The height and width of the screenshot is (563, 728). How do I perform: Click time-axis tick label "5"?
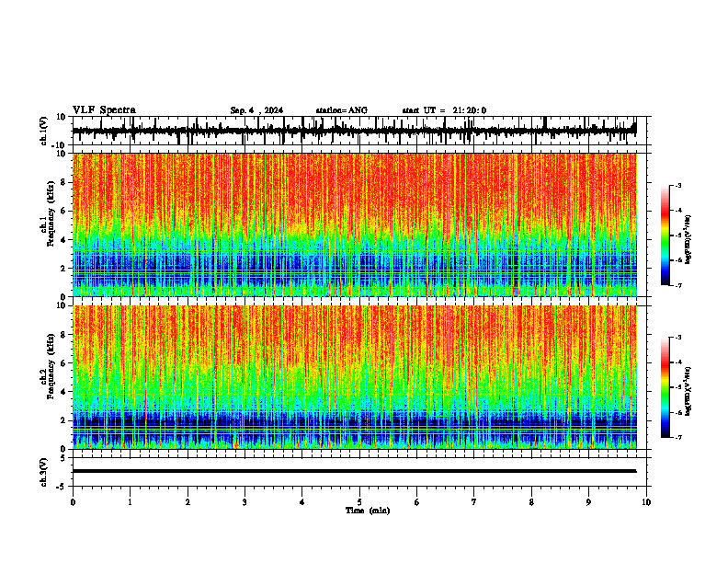coord(359,502)
